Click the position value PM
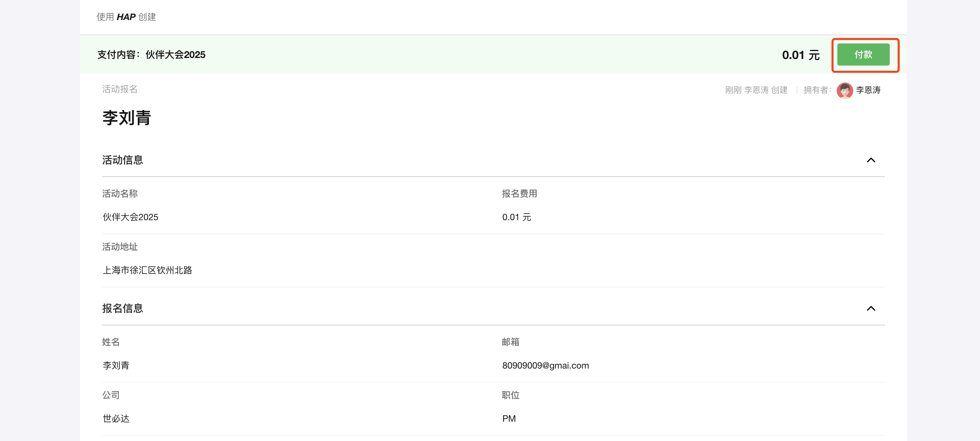 (x=509, y=418)
